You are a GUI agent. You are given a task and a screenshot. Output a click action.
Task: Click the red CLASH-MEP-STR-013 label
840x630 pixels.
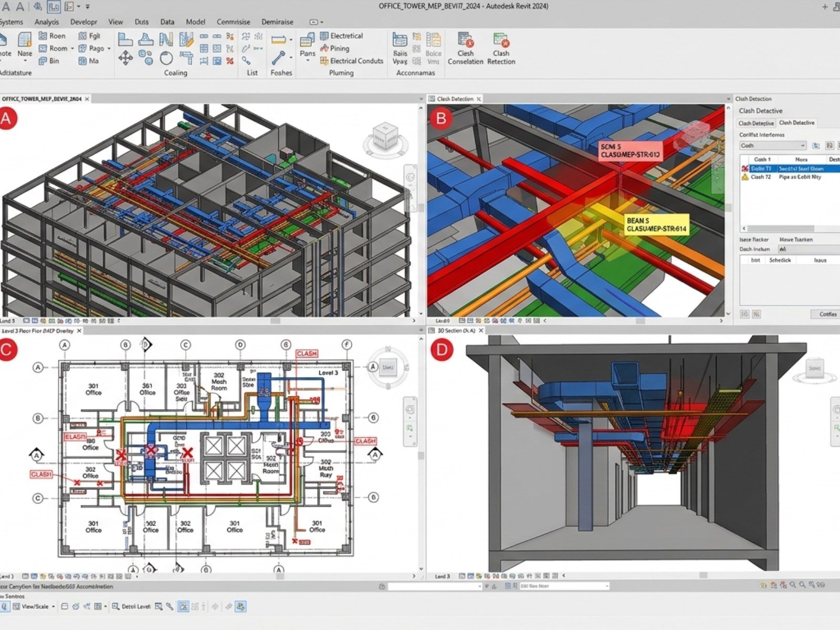630,151
